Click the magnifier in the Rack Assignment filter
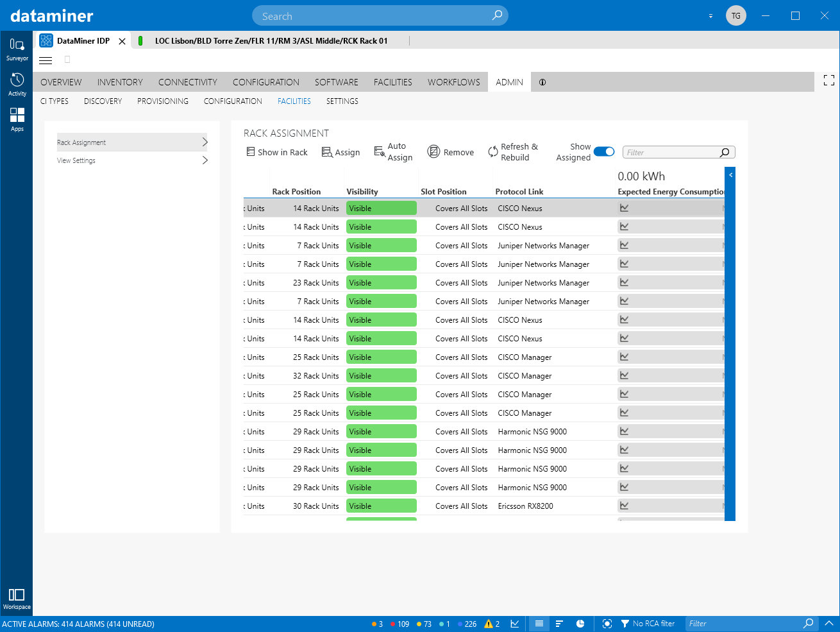The height and width of the screenshot is (632, 840). click(725, 153)
